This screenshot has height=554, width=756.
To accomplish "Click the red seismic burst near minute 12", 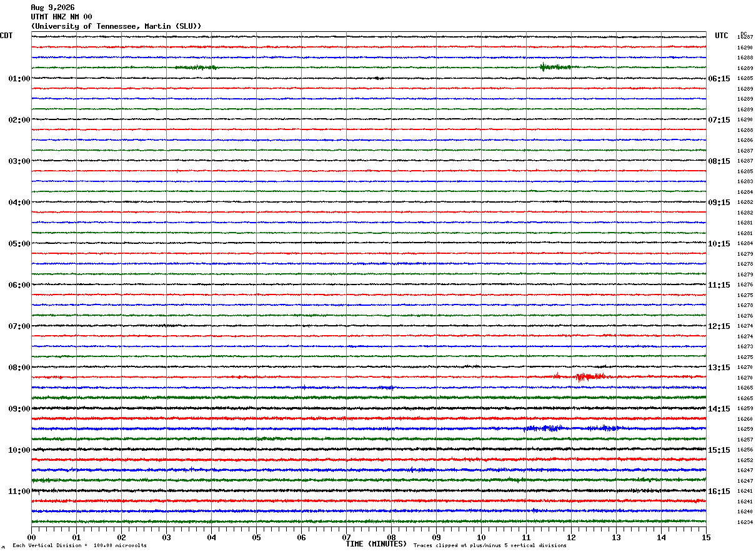I will (x=590, y=376).
